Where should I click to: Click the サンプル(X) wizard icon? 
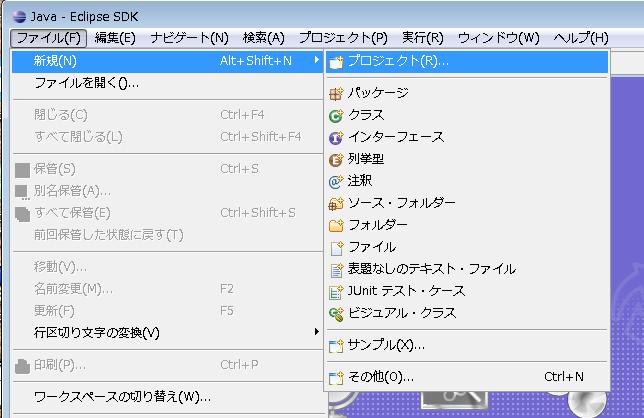(336, 346)
